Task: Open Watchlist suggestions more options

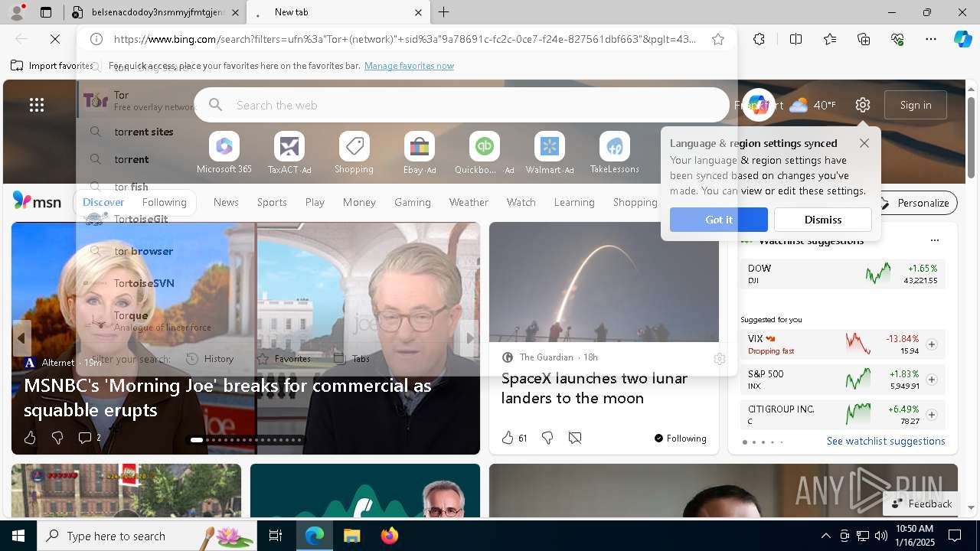Action: (934, 240)
